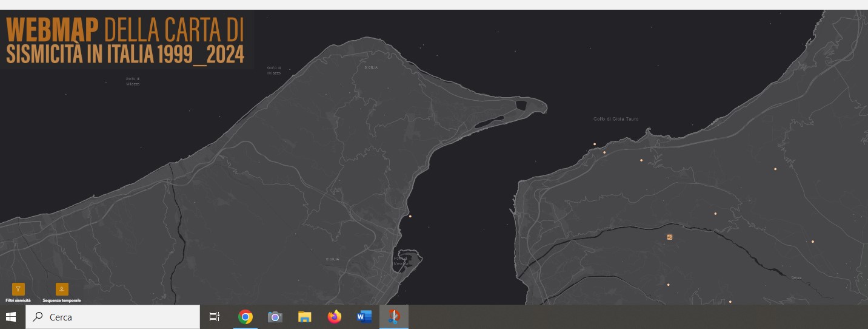Open the Camera app in the taskbar
868x329 pixels.
point(275,317)
